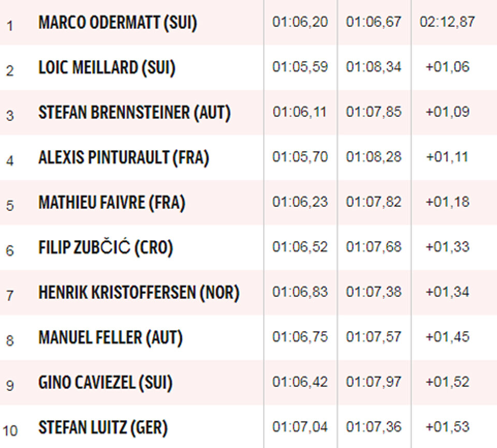Select Marco Odermatt (SUI) name
This screenshot has height=448, width=497.
[118, 23]
